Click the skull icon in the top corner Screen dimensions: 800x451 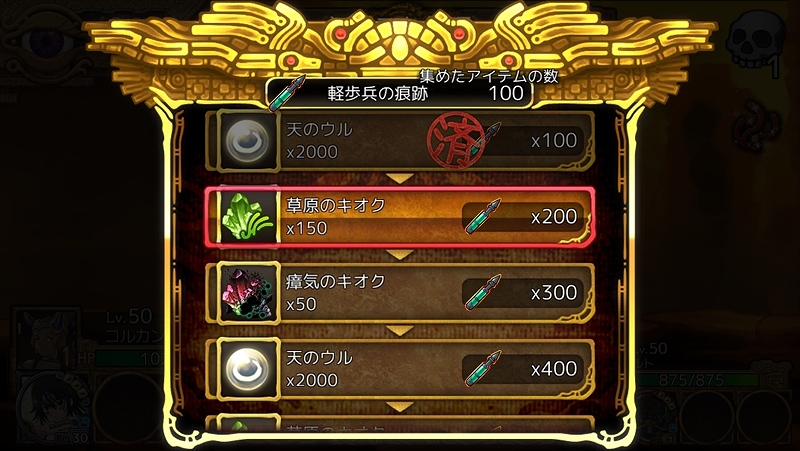point(755,40)
